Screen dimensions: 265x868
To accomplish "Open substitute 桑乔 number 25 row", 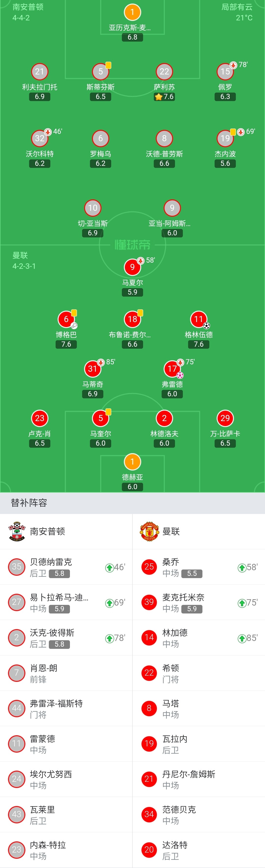I will [199, 567].
